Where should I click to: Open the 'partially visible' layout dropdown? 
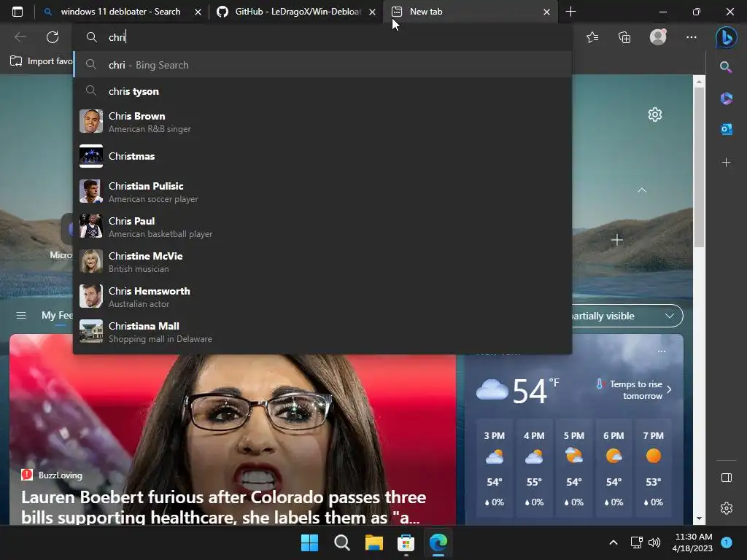(627, 316)
